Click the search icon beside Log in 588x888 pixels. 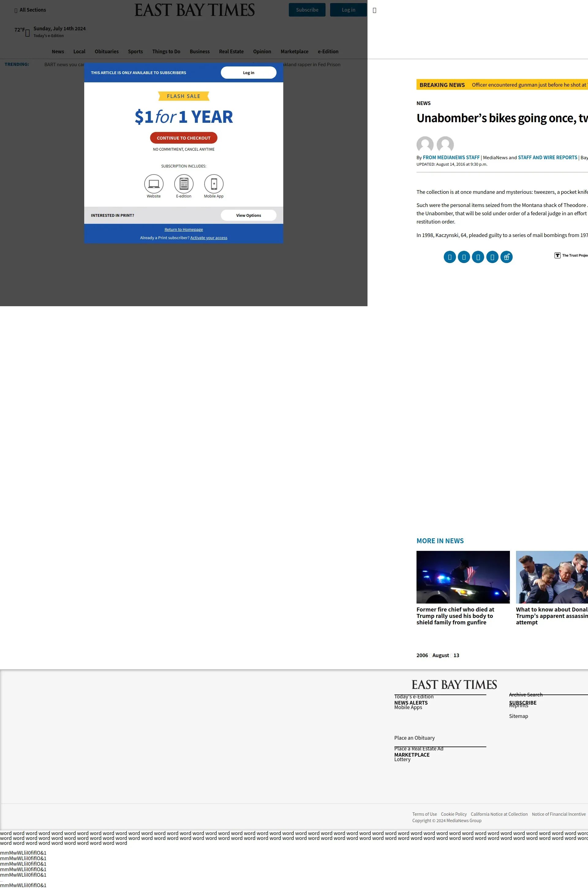374,10
